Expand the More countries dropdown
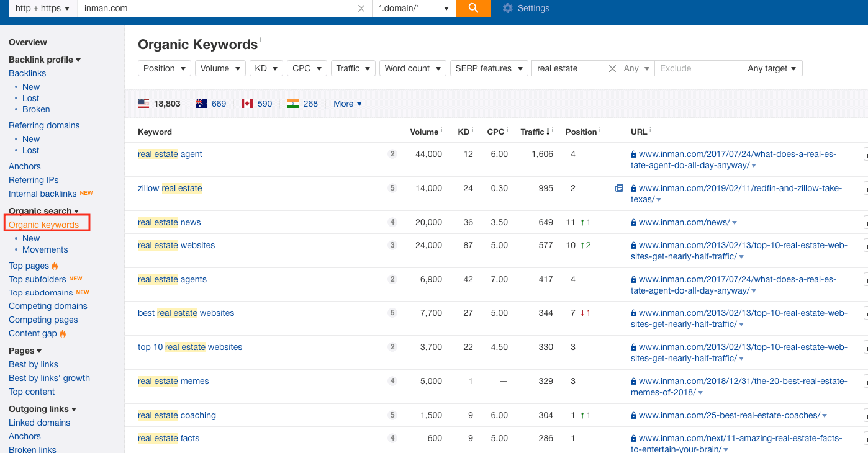This screenshot has width=868, height=453. pyautogui.click(x=348, y=104)
